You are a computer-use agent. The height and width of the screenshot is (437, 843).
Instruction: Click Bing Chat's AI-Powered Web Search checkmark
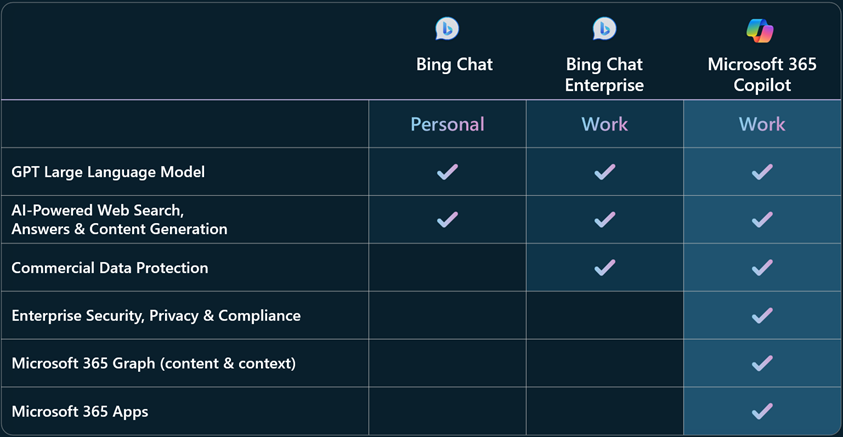447,220
